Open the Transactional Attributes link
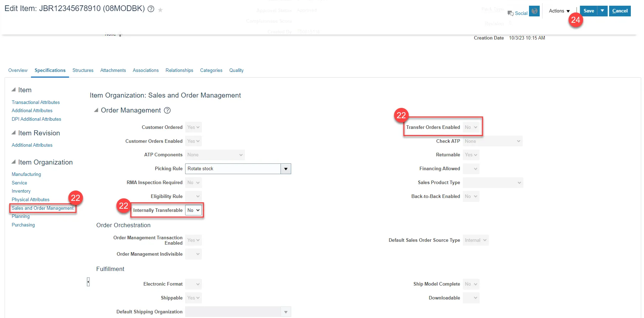The height and width of the screenshot is (318, 644). (x=36, y=103)
